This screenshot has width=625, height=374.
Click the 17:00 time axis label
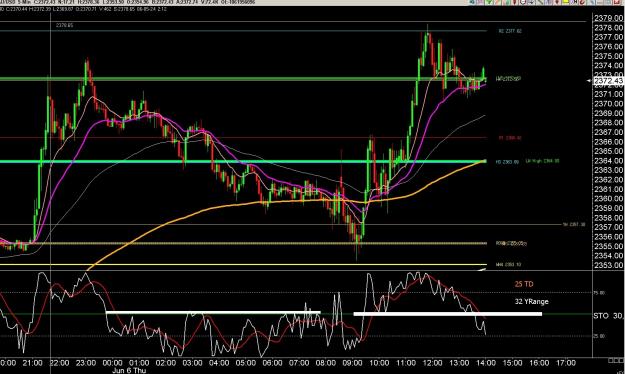pyautogui.click(x=566, y=363)
